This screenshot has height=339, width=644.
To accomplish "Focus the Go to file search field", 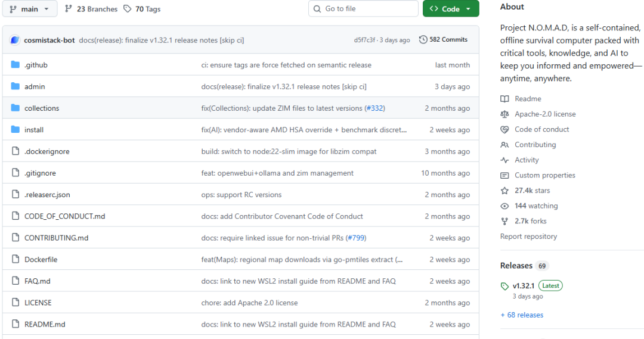I will (363, 8).
